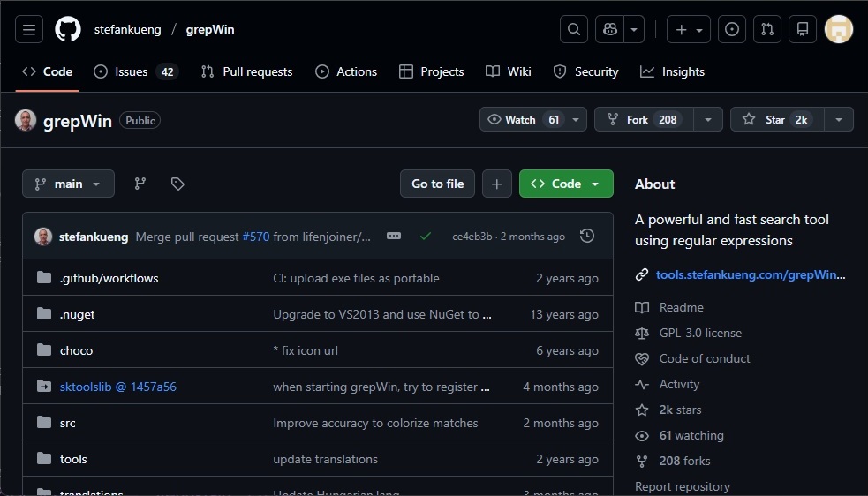Open the src folder
Image resolution: width=868 pixels, height=496 pixels.
coord(67,423)
